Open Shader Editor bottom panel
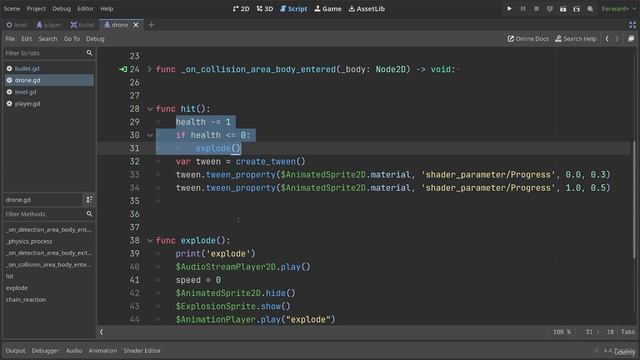640x360 pixels. [142, 351]
